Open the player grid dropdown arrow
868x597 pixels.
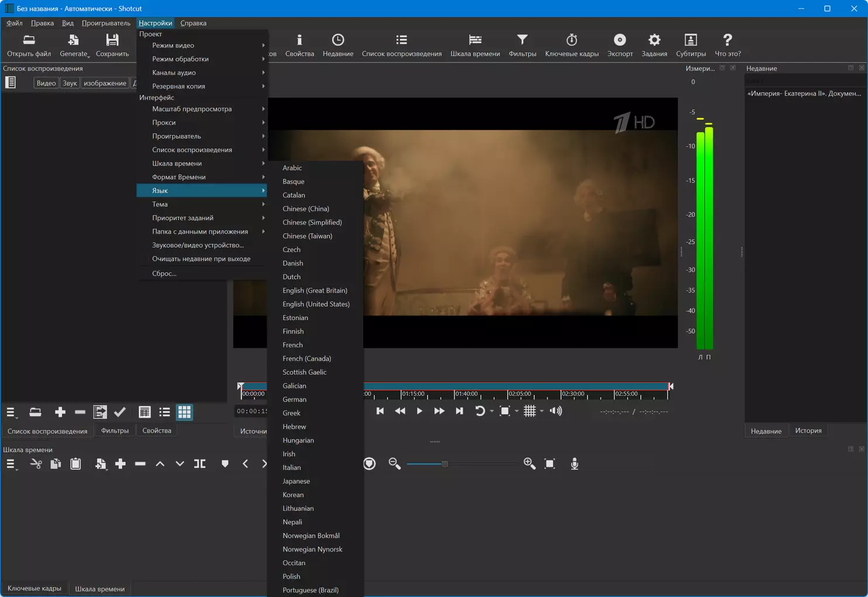tap(542, 411)
